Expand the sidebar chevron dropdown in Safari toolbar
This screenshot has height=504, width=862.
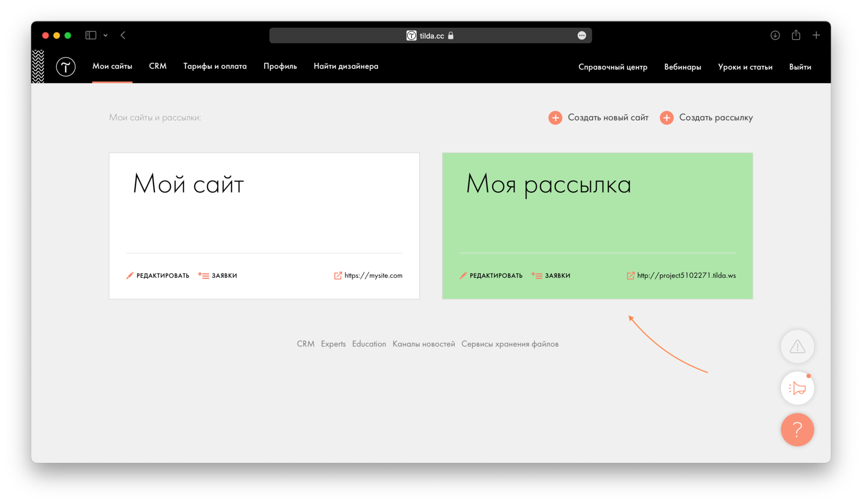pos(106,35)
